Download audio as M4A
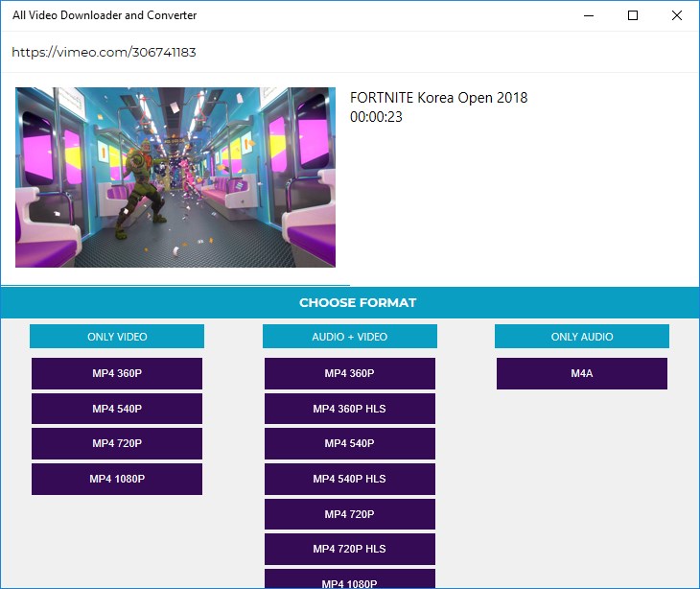 pyautogui.click(x=582, y=373)
